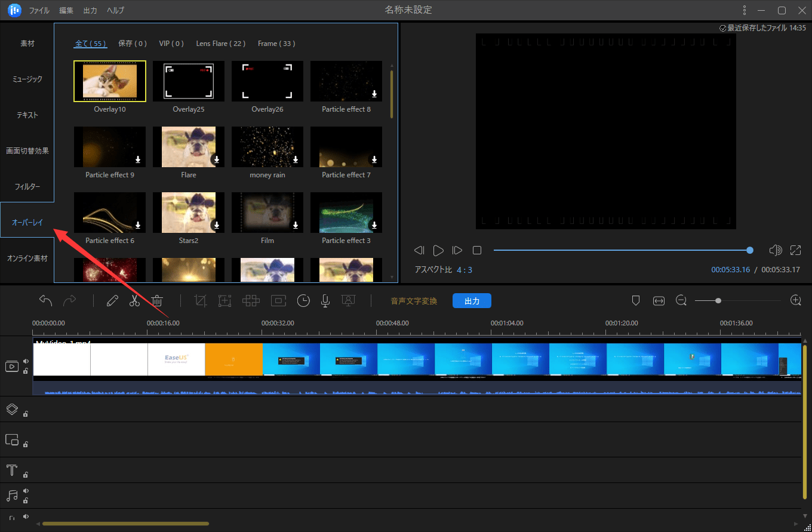812x532 pixels.
Task: Select the pencil edit tool
Action: [112, 301]
